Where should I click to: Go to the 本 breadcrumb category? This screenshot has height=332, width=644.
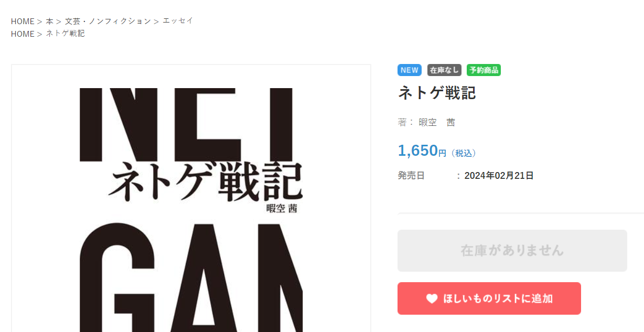pyautogui.click(x=49, y=21)
